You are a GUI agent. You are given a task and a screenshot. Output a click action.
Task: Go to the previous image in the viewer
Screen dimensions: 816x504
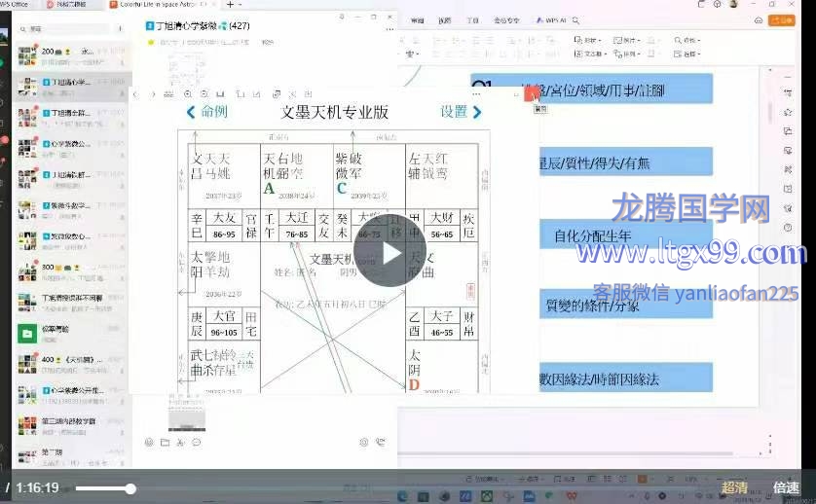(x=135, y=94)
